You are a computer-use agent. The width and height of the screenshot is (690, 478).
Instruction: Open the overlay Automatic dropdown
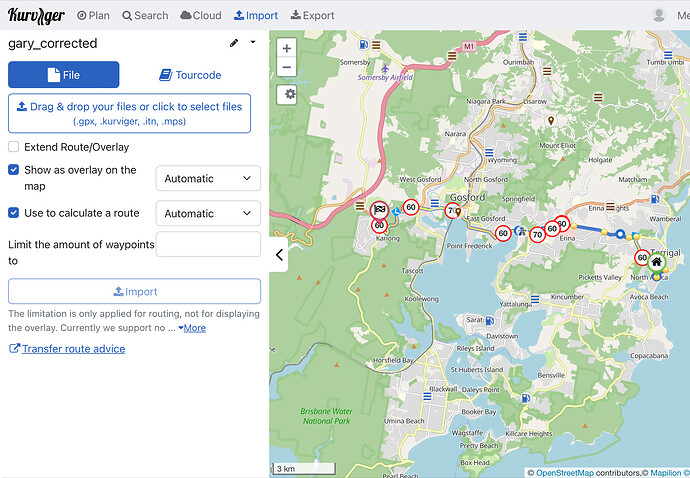208,179
